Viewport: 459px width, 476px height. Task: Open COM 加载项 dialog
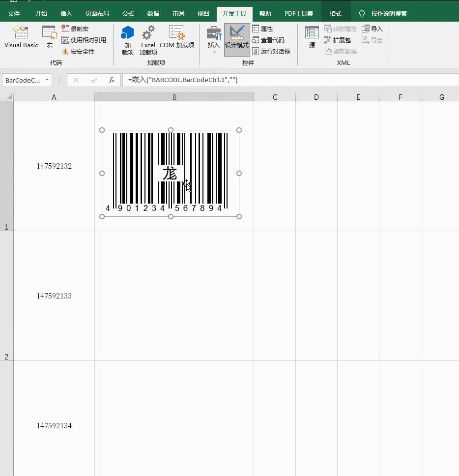(x=177, y=37)
